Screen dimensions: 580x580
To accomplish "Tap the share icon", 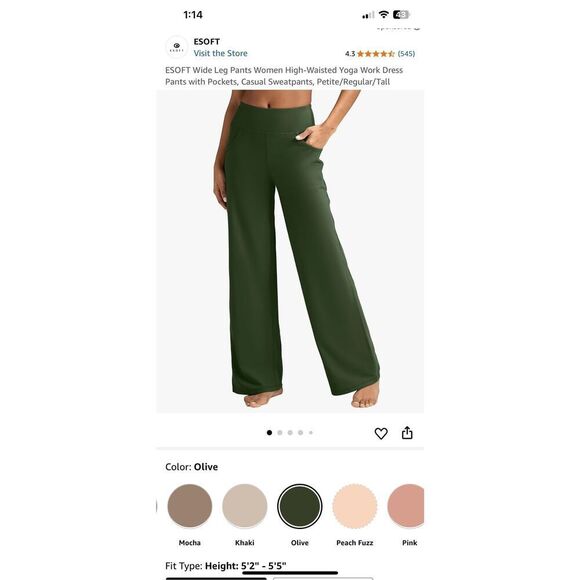I will tap(407, 432).
